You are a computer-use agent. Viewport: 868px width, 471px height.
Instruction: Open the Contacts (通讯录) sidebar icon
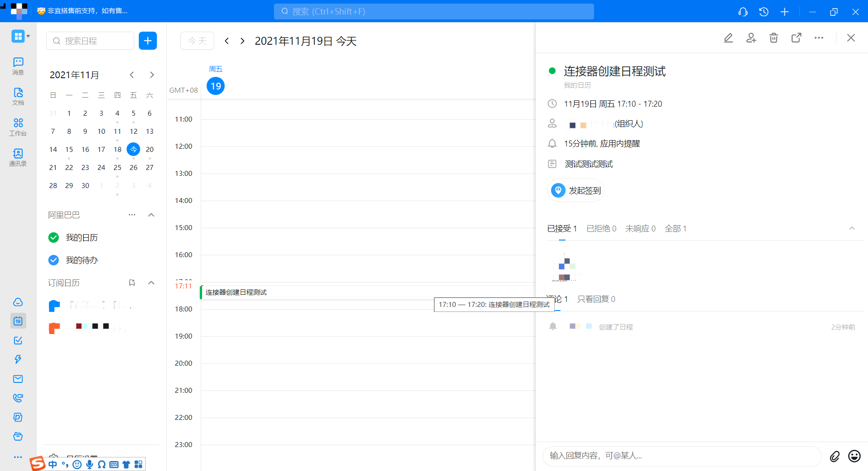[x=18, y=157]
